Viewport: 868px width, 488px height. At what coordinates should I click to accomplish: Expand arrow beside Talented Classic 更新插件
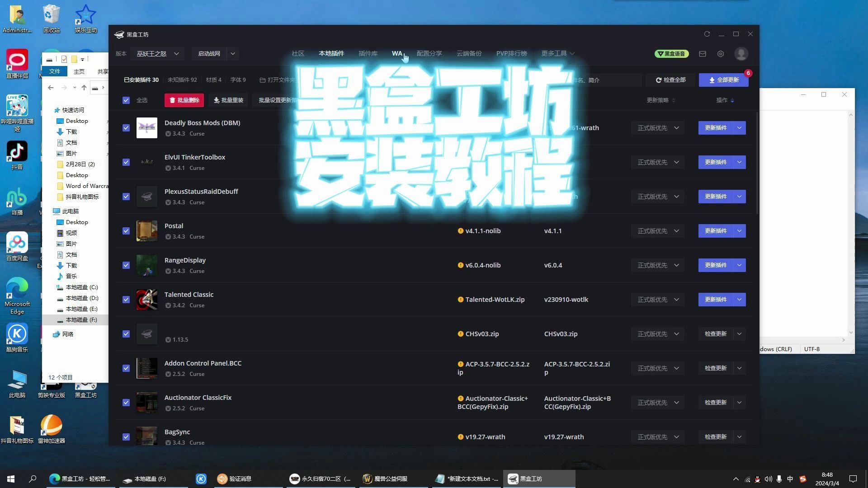[739, 300]
